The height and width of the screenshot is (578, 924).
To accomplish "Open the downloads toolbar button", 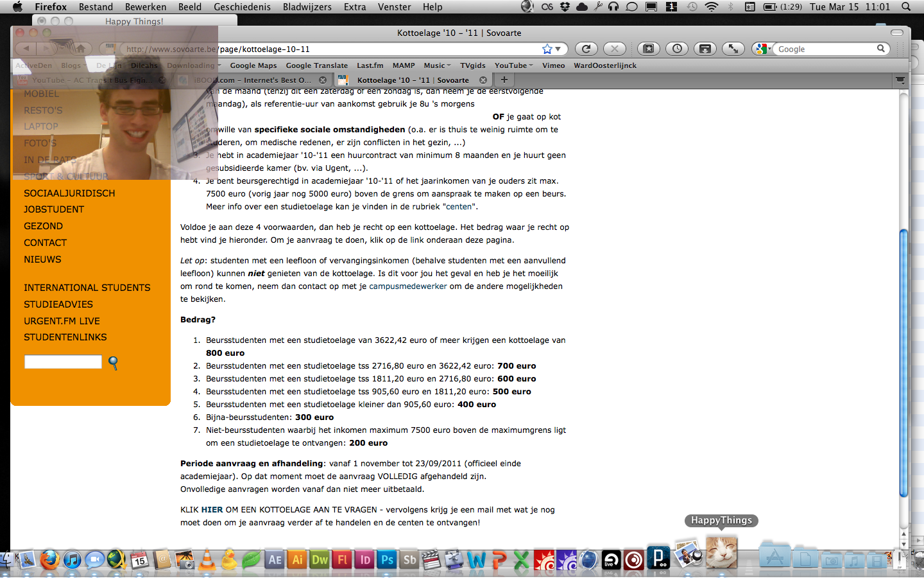I will tap(705, 49).
